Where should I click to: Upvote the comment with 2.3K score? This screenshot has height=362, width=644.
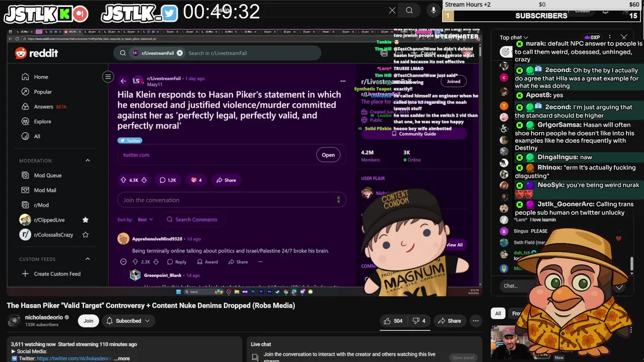tap(135, 262)
